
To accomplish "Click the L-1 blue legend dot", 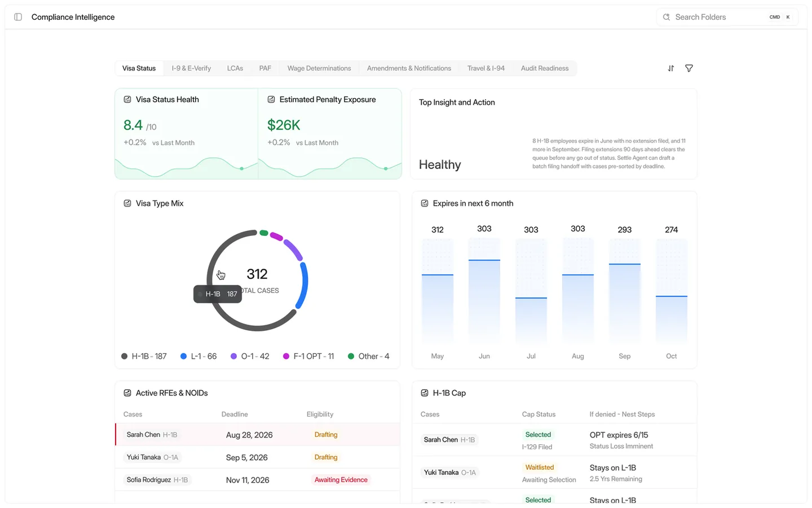I will pyautogui.click(x=183, y=356).
